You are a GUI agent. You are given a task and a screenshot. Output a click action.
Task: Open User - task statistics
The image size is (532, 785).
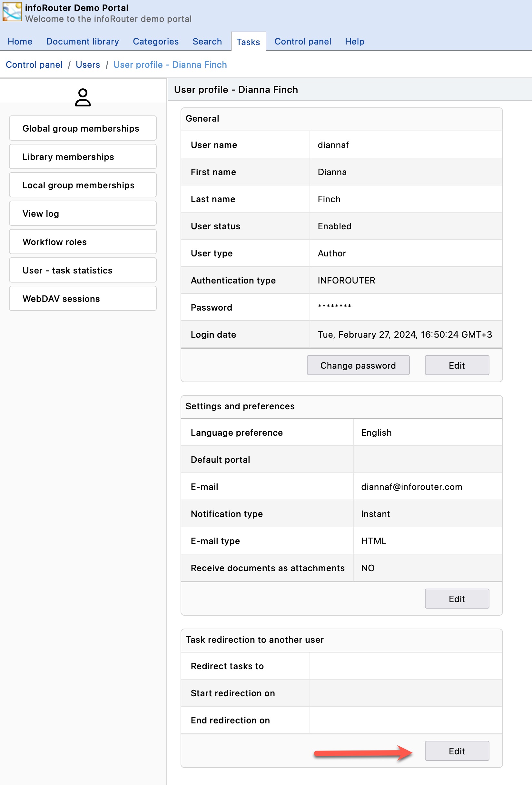click(83, 270)
